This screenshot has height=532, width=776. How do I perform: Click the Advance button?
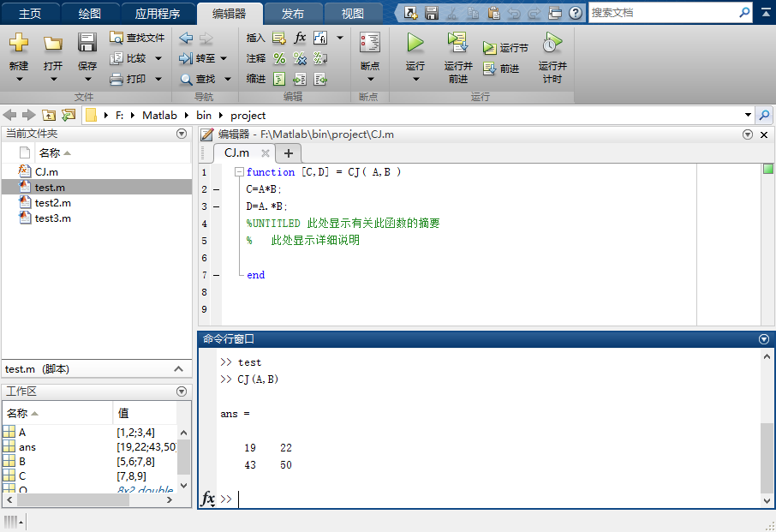[501, 69]
